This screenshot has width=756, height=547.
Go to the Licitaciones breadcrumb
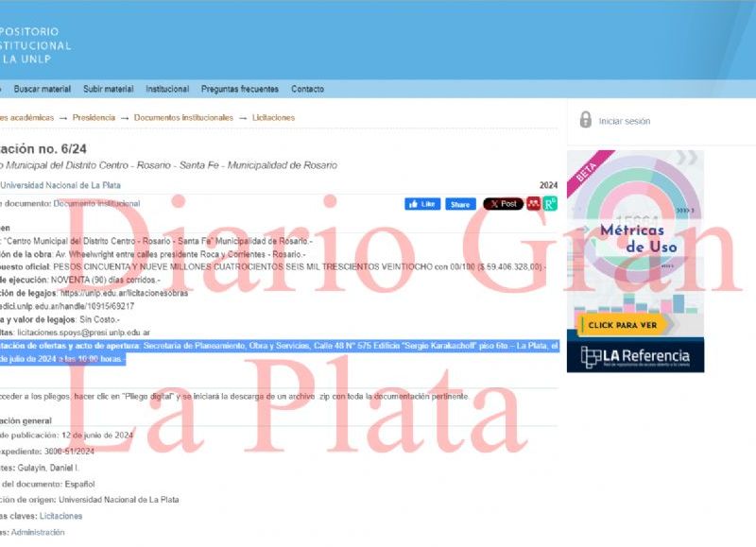tap(273, 117)
